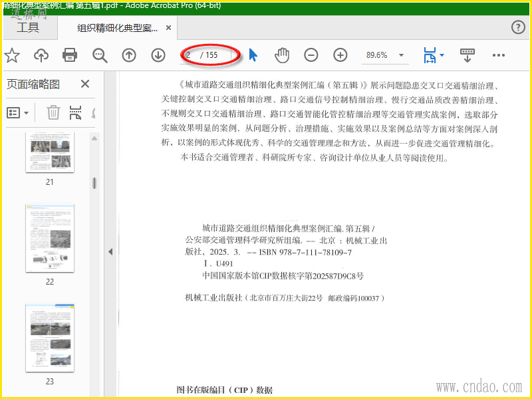Select the page 22 thumbnail

pos(50,238)
